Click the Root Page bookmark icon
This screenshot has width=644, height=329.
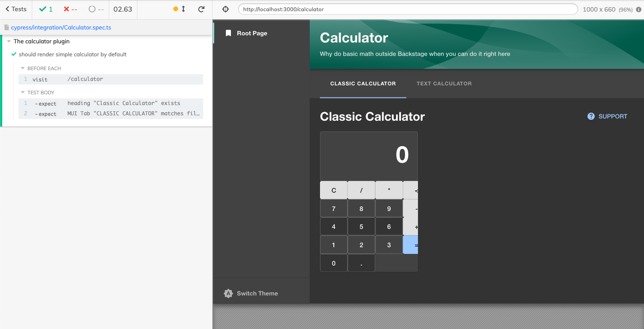(229, 33)
